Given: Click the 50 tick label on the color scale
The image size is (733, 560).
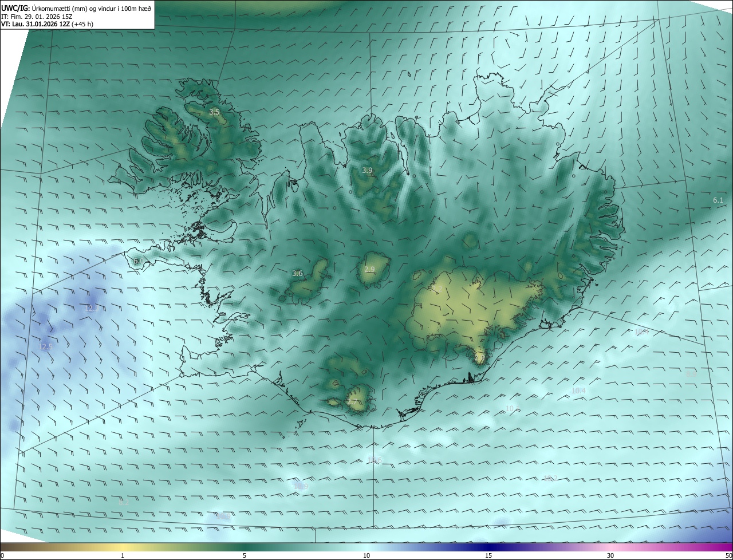Looking at the screenshot, I should tap(728, 555).
